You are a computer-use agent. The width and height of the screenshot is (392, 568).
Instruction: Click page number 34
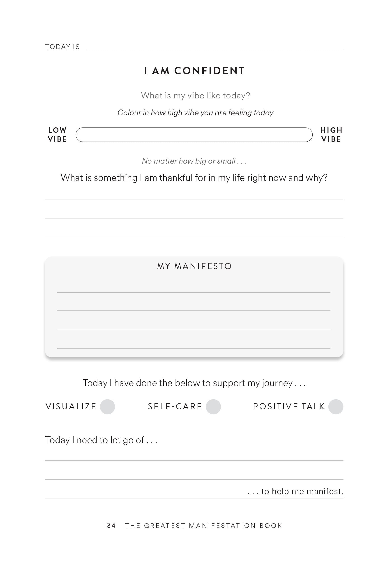111,526
